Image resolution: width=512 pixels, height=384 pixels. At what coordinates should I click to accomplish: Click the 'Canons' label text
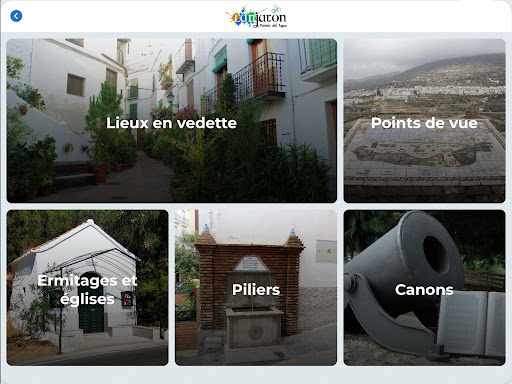click(x=424, y=289)
